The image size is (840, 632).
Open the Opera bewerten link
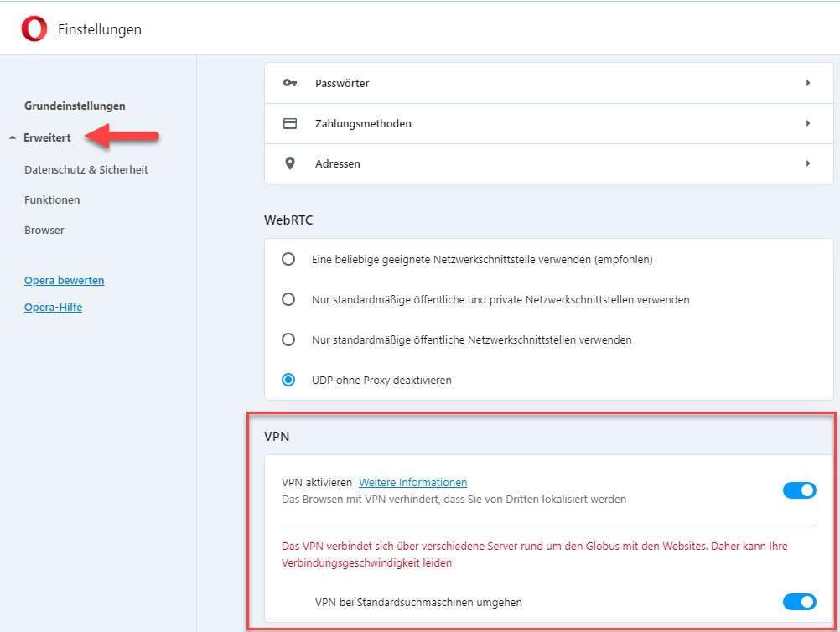coord(65,280)
